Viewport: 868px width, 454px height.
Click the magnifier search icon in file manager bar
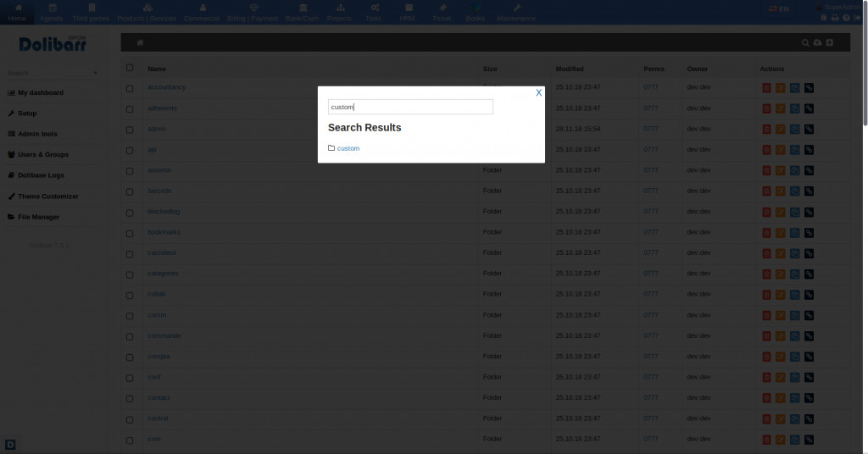(x=805, y=42)
